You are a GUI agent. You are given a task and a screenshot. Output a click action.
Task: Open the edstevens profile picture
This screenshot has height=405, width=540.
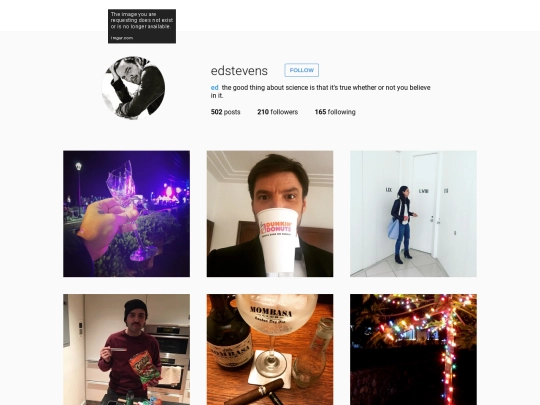(x=133, y=88)
